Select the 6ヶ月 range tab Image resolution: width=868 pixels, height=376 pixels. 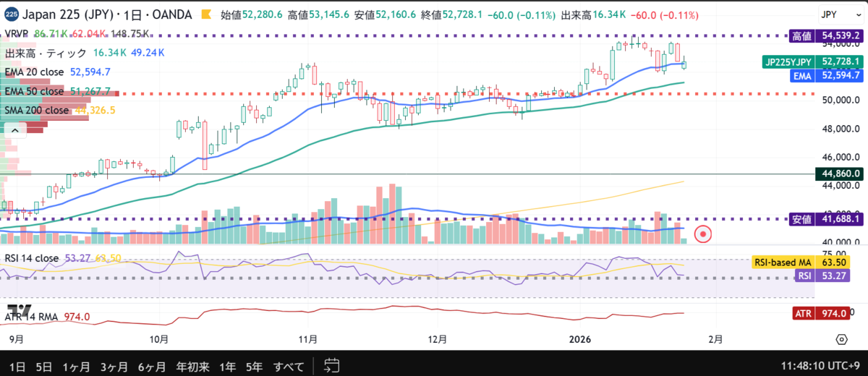coord(151,365)
